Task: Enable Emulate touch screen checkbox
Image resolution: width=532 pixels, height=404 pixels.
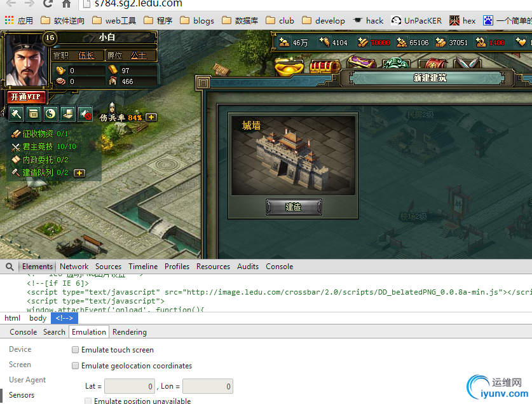Action: click(x=76, y=350)
